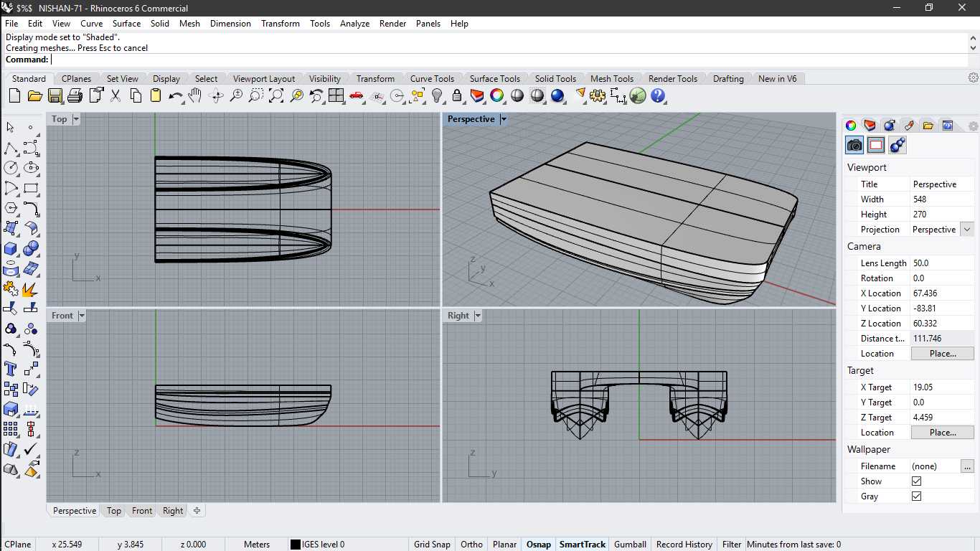Toggle Grid Snap in status bar
Viewport: 980px width, 551px height.
tap(432, 545)
